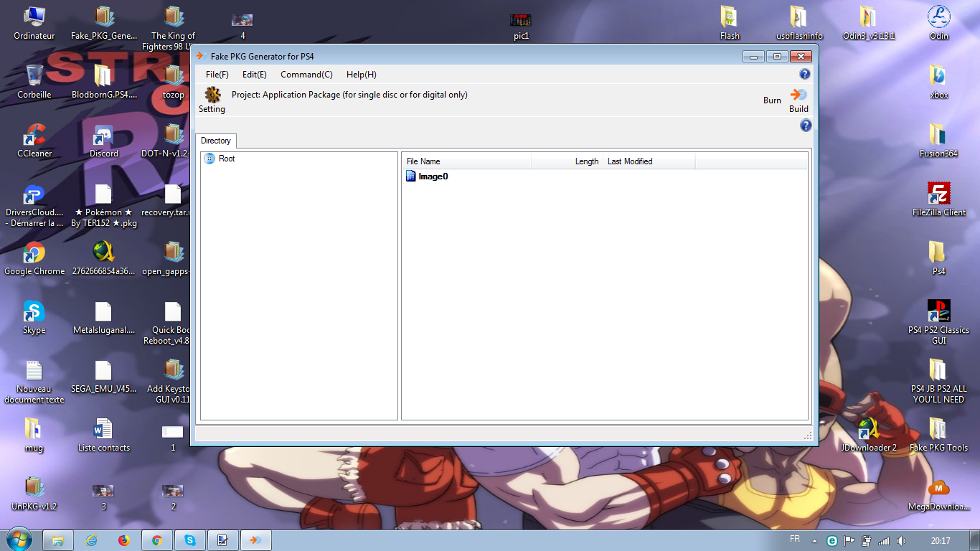Sort by the Length column header
The width and height of the screenshot is (980, 551).
click(x=567, y=161)
